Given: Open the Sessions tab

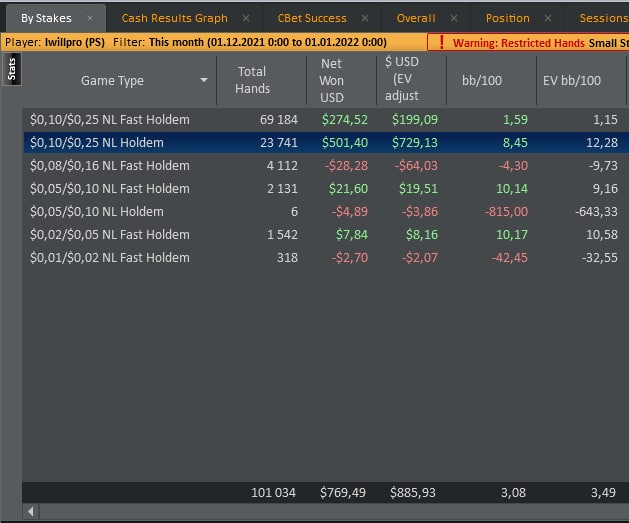Looking at the screenshot, I should [x=603, y=18].
